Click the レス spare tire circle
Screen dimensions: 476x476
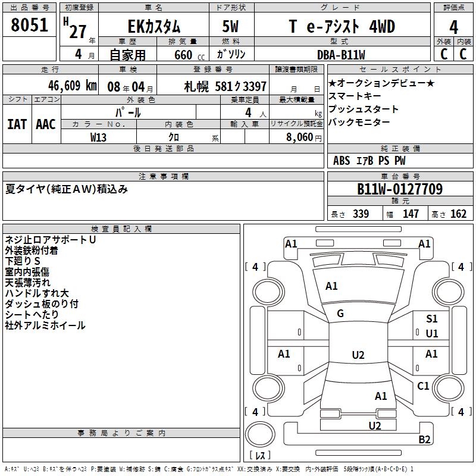click(262, 439)
